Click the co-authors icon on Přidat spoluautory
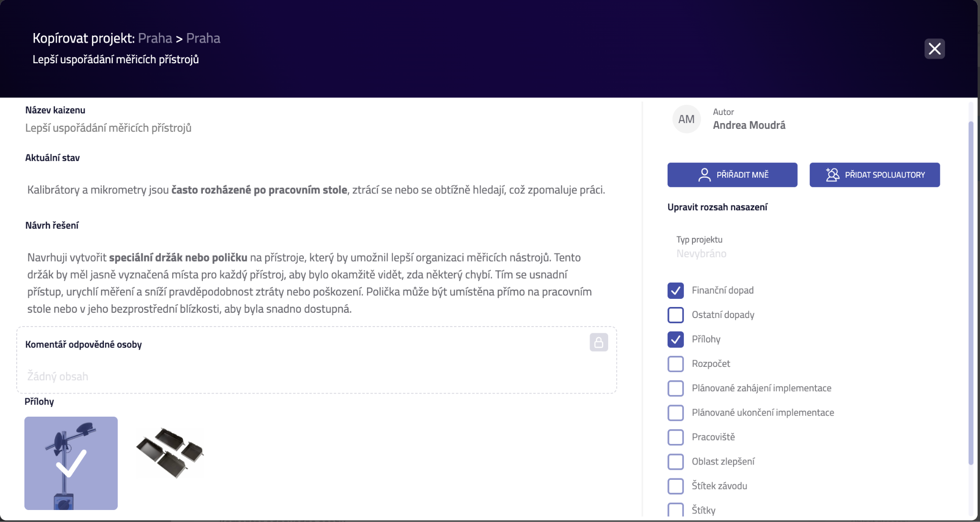This screenshot has height=522, width=980. pos(833,175)
